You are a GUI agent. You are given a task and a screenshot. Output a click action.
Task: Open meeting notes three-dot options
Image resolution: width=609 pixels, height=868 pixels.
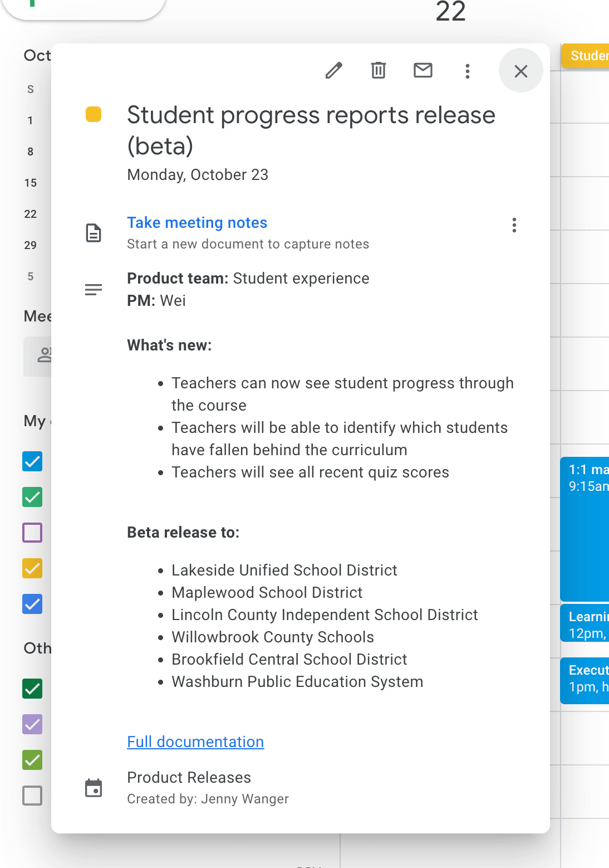514,225
